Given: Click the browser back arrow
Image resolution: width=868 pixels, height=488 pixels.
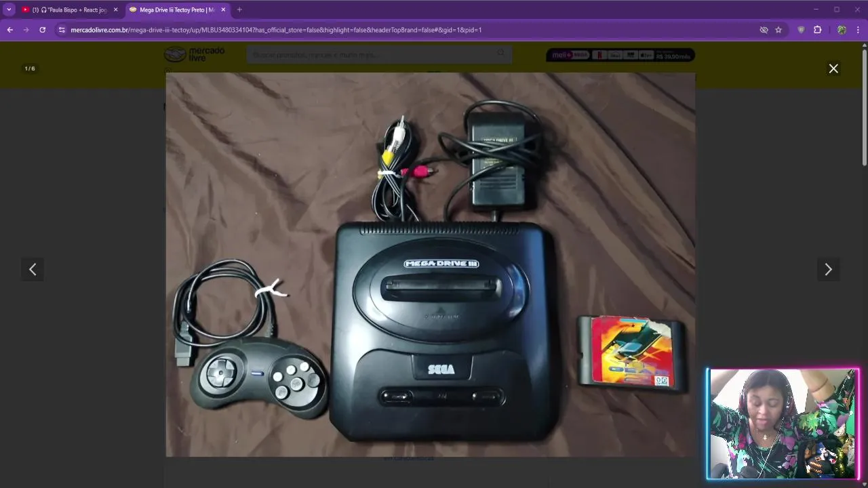Looking at the screenshot, I should pyautogui.click(x=9, y=30).
